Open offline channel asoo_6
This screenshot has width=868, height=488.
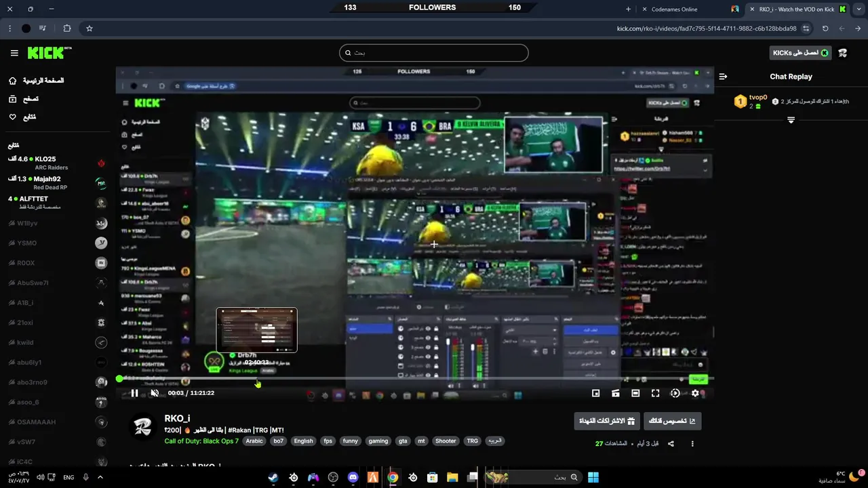(56, 402)
